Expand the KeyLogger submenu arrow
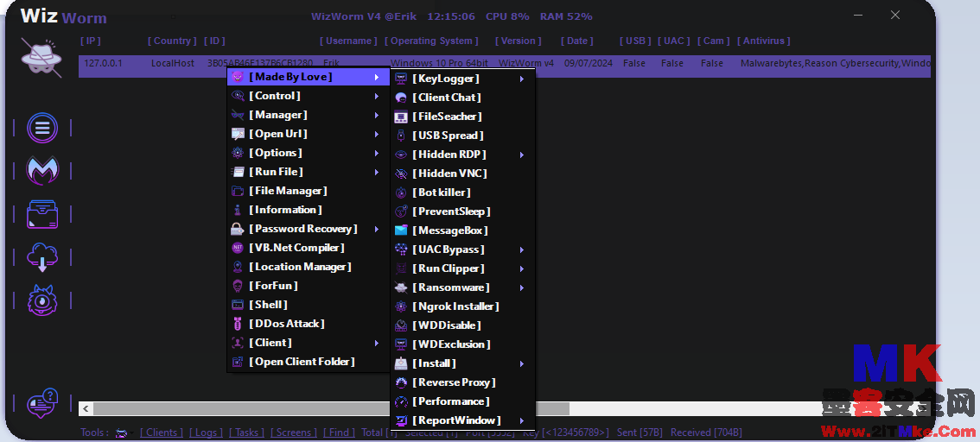Image resolution: width=980 pixels, height=442 pixels. click(522, 79)
